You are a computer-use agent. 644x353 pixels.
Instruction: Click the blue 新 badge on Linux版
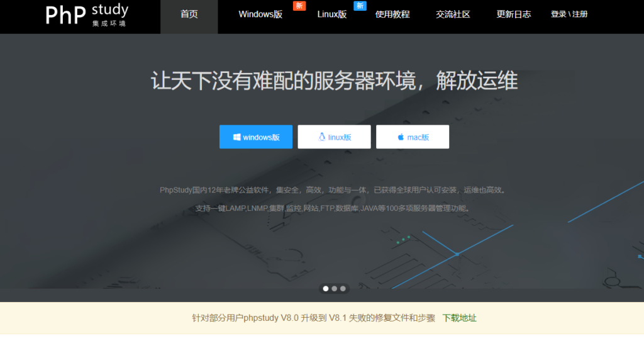tap(360, 6)
